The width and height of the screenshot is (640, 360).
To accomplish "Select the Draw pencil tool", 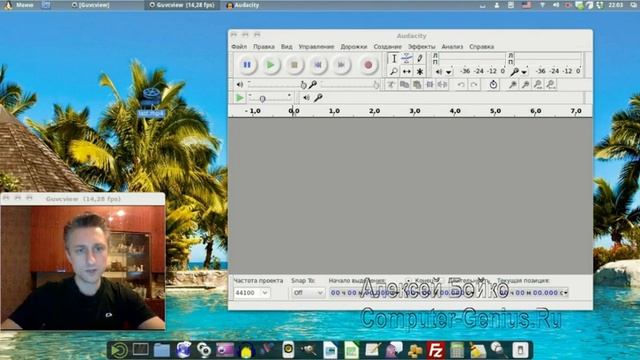I will 420,58.
